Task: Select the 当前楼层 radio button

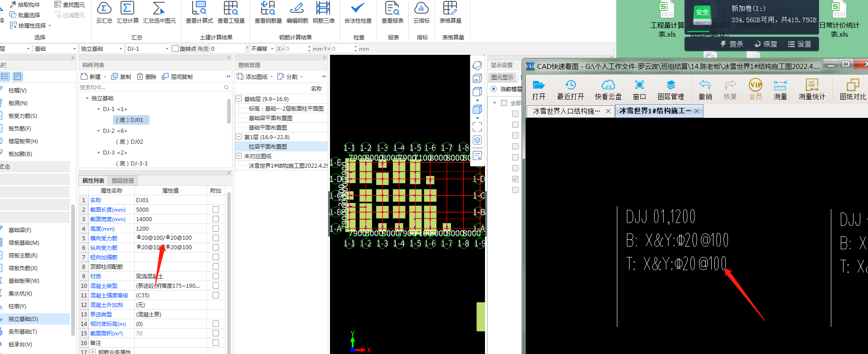Action: pos(494,89)
